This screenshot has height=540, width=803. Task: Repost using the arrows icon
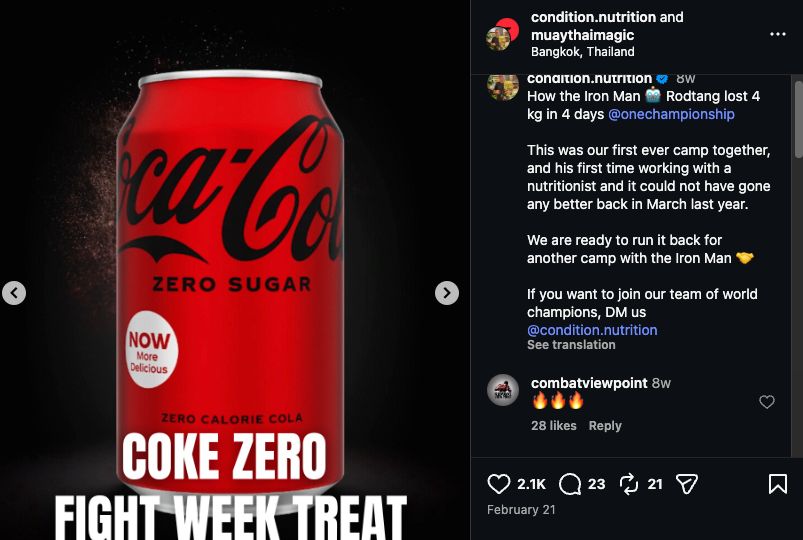[628, 484]
